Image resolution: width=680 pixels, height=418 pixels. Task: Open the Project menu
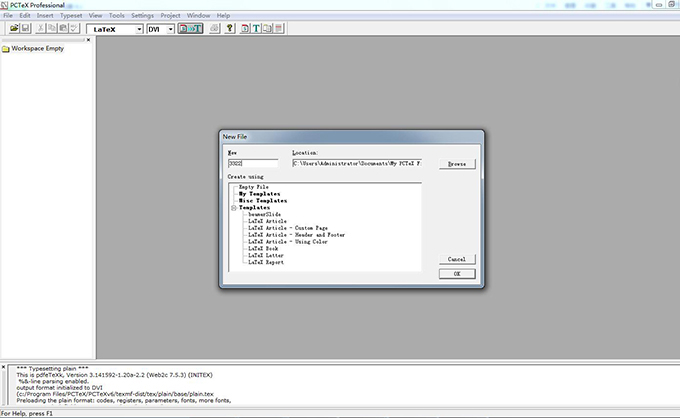pos(170,16)
